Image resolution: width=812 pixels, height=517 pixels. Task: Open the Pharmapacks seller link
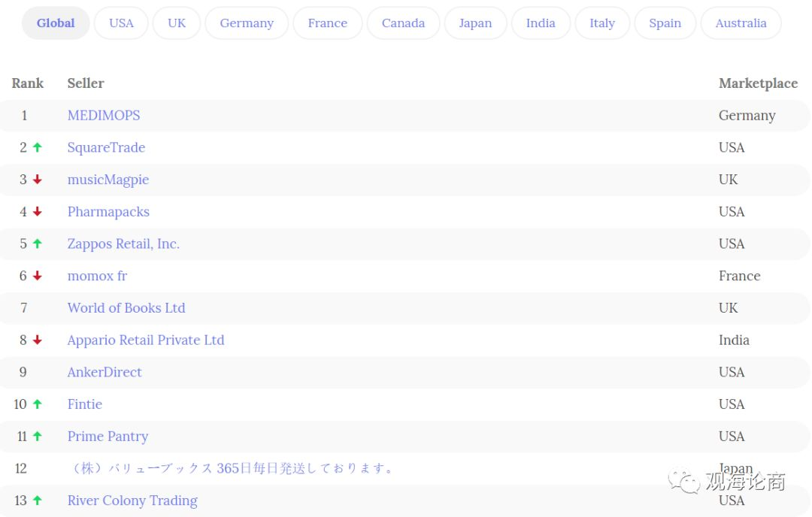tap(108, 212)
